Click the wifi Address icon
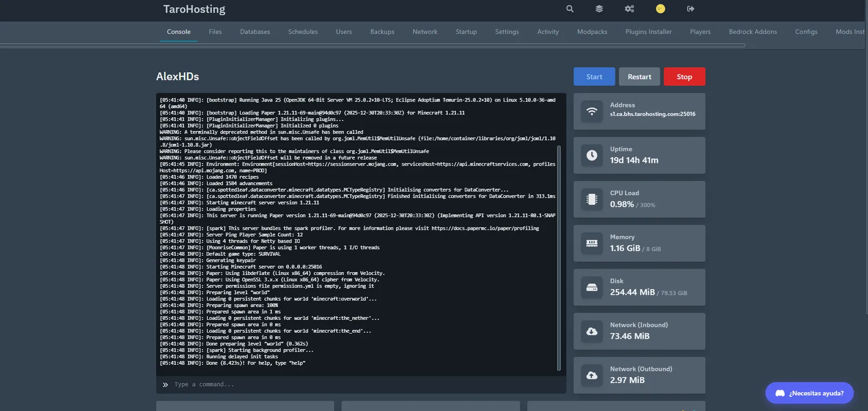The height and width of the screenshot is (411, 868). click(x=592, y=111)
